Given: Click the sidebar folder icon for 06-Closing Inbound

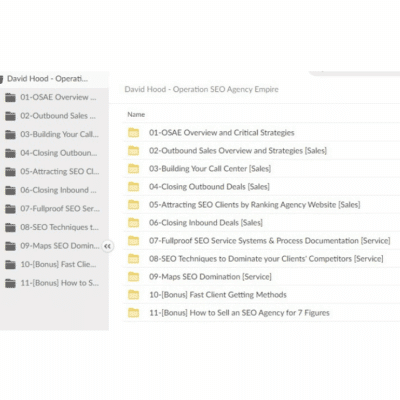Looking at the screenshot, I should click(10, 190).
